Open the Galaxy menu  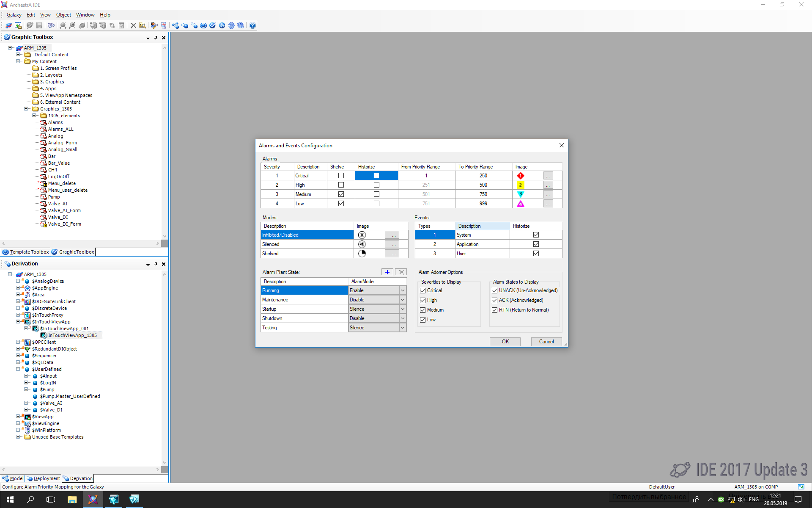click(14, 15)
